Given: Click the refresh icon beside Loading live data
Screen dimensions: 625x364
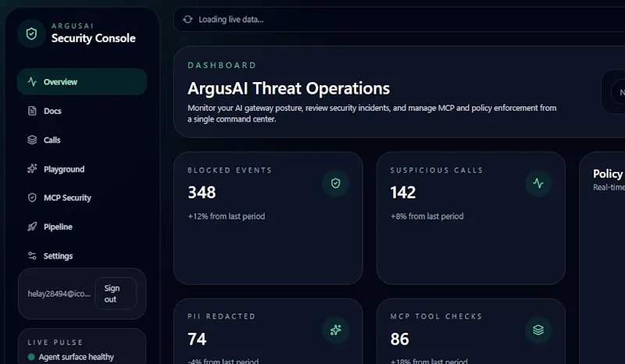Looking at the screenshot, I should (x=187, y=19).
